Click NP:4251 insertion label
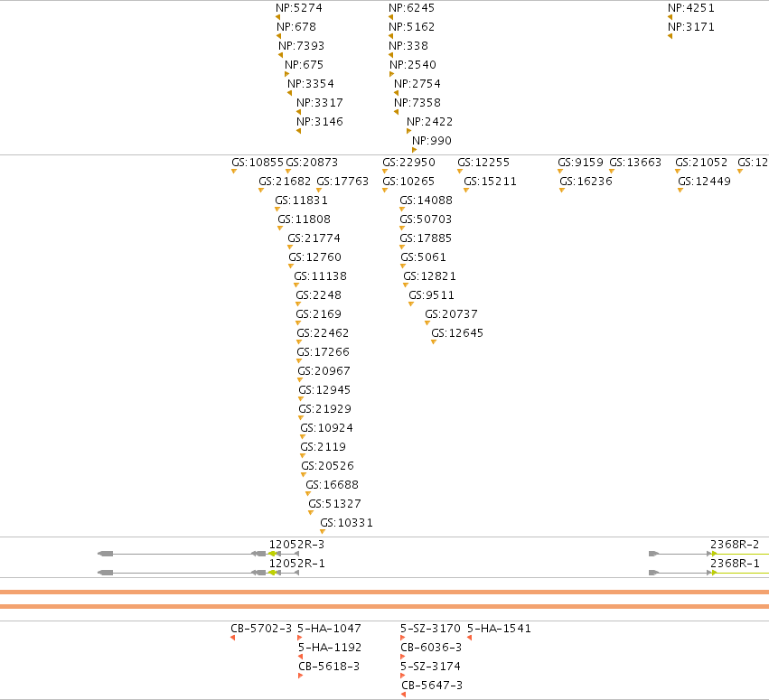769x700 pixels. [x=691, y=8]
